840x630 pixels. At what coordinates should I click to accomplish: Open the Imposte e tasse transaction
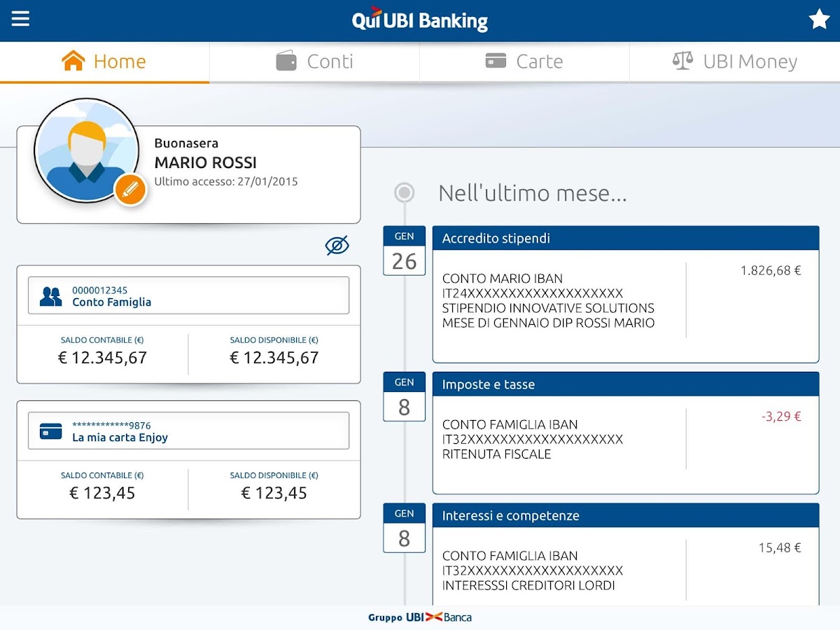(x=626, y=433)
